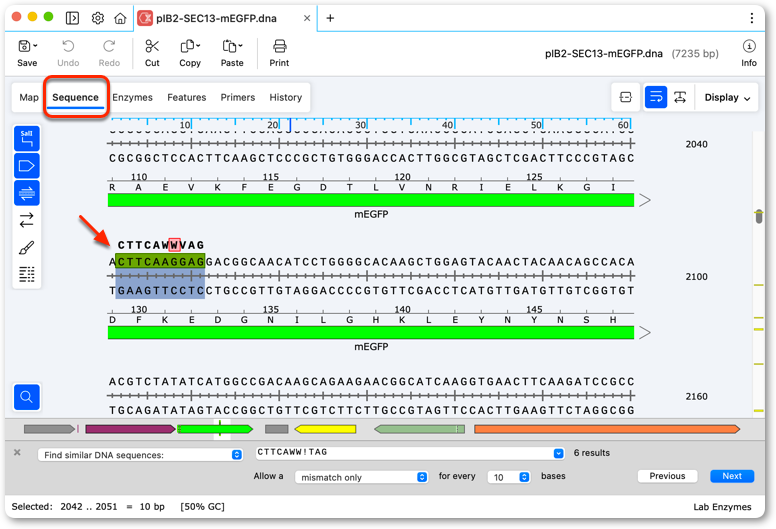Click the purple feature in minimap
The height and width of the screenshot is (529, 776).
pyautogui.click(x=130, y=429)
